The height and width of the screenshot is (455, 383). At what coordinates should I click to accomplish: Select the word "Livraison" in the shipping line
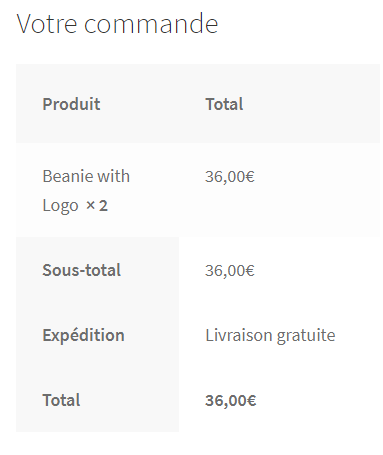(239, 335)
